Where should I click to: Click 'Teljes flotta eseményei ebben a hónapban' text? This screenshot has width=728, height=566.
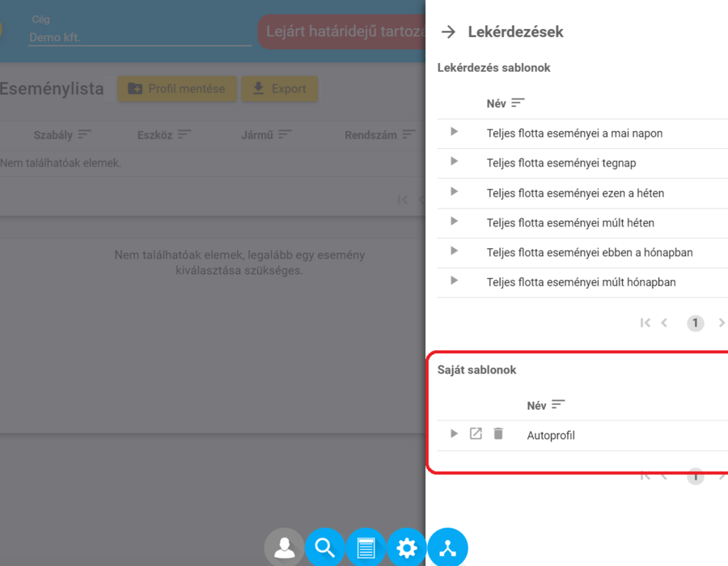[590, 253]
